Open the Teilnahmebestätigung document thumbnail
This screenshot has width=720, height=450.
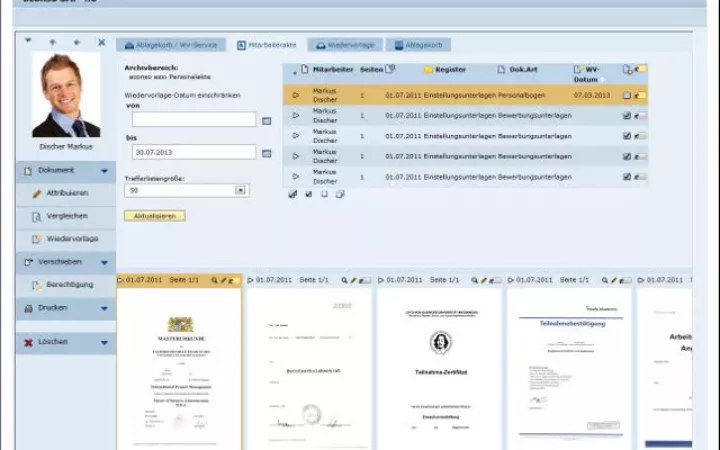click(x=569, y=370)
